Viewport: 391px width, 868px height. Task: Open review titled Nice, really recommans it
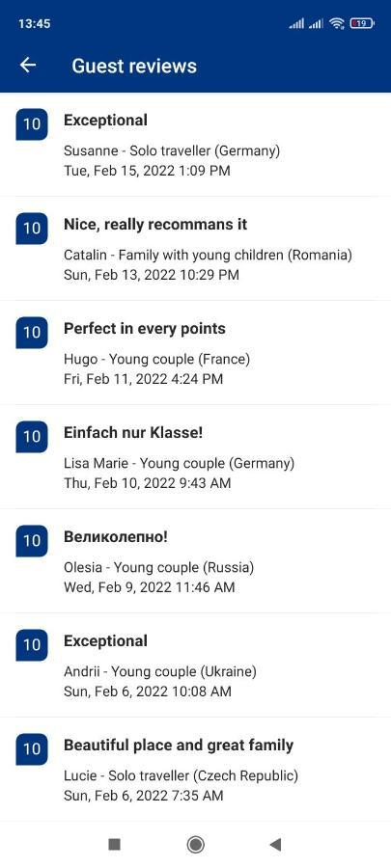(x=195, y=249)
